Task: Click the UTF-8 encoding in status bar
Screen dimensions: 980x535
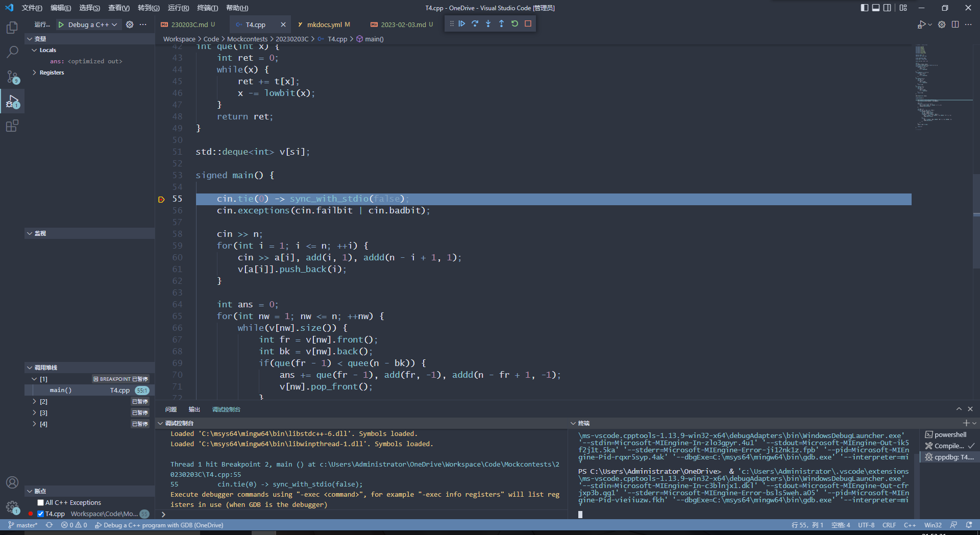Action: click(866, 525)
